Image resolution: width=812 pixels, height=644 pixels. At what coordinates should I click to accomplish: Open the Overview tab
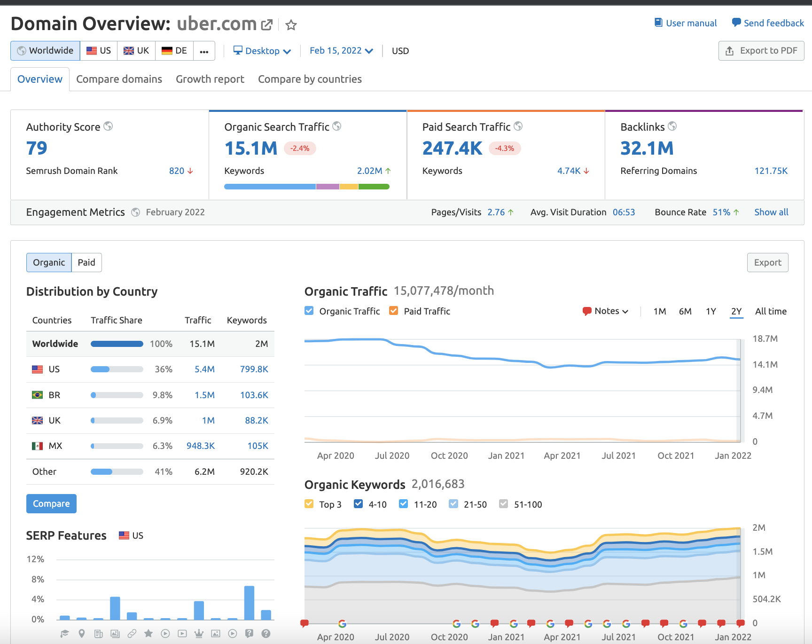(x=40, y=79)
